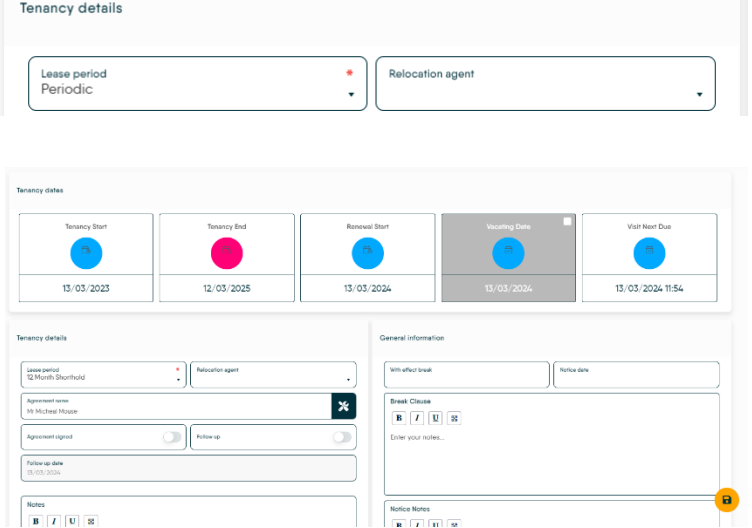
Task: Click the tools icon beside Agreement name
Action: pos(343,406)
